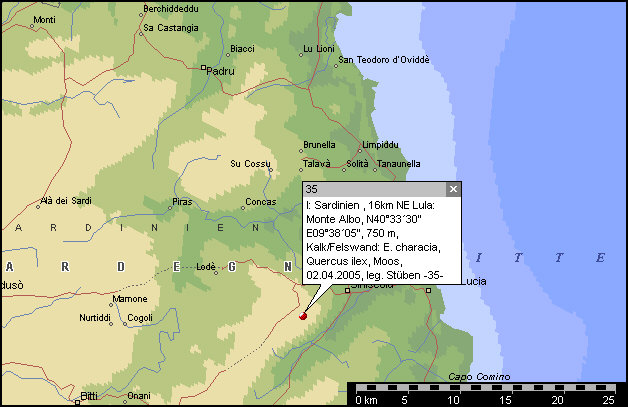The image size is (628, 407).
Task: Select the Padru town marker
Action: 202,71
